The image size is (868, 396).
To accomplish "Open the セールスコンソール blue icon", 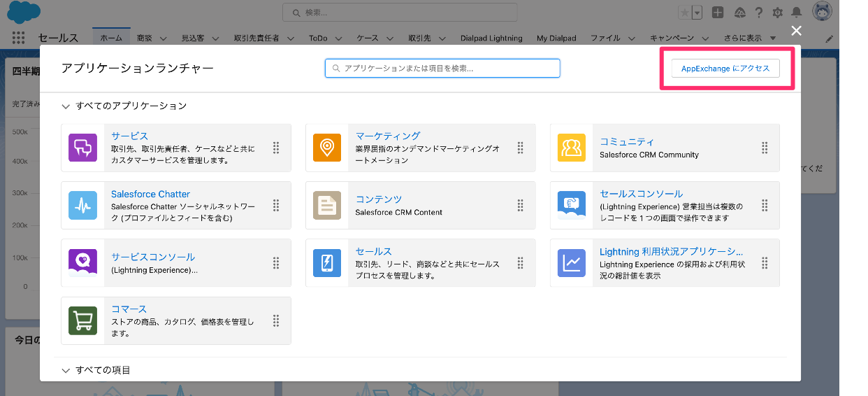I will click(x=571, y=205).
